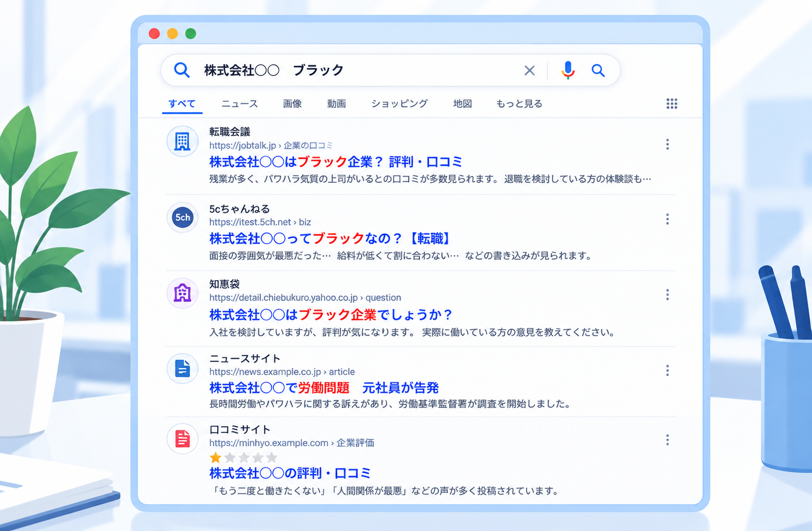The height and width of the screenshot is (531, 812).
Task: Click the 5ch site favicon
Action: click(x=182, y=217)
